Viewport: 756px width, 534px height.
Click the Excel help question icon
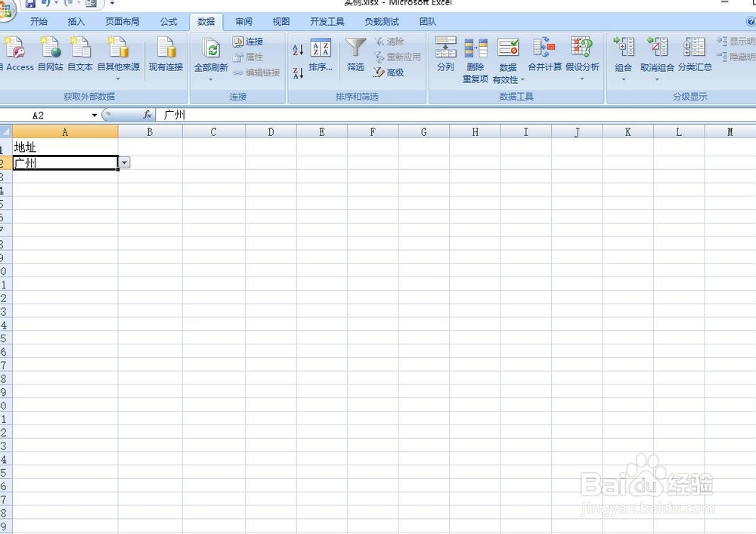(751, 22)
